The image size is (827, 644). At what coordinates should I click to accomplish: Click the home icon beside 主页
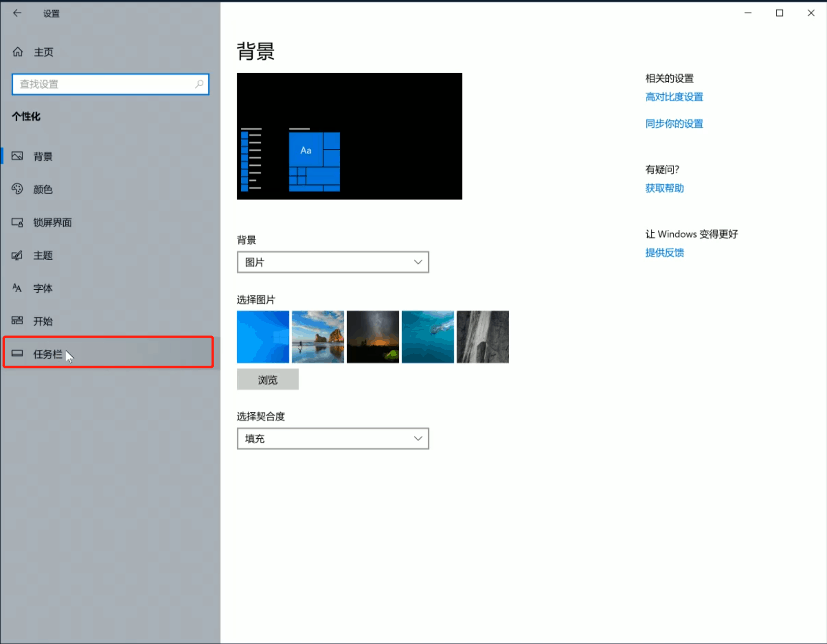(18, 52)
